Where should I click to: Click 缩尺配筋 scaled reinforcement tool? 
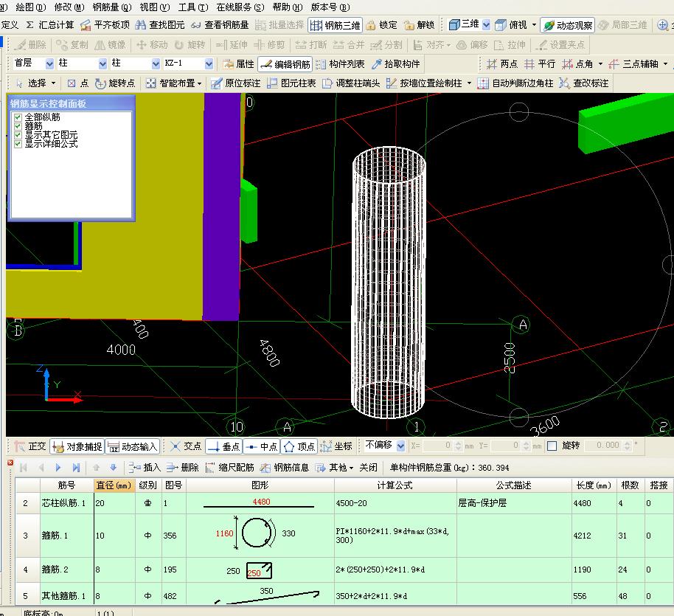click(230, 468)
